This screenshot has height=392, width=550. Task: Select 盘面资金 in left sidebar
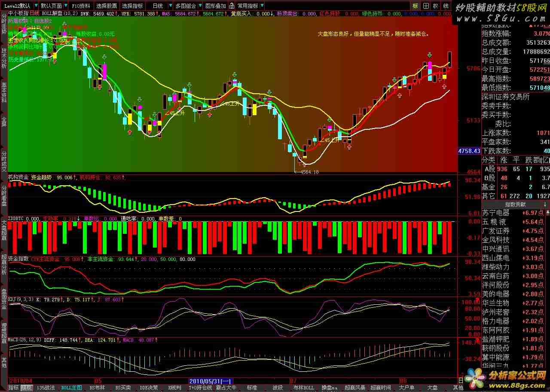click(4, 299)
